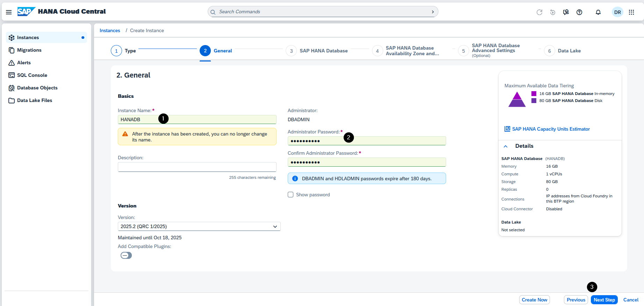Follow the Instances breadcrumb link
This screenshot has width=644, height=306.
click(110, 31)
